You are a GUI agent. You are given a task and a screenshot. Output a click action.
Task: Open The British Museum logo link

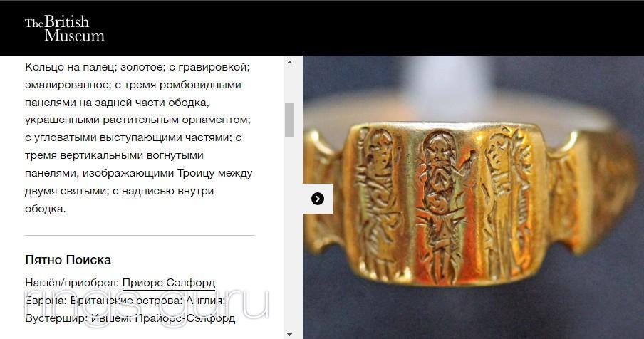(x=65, y=28)
